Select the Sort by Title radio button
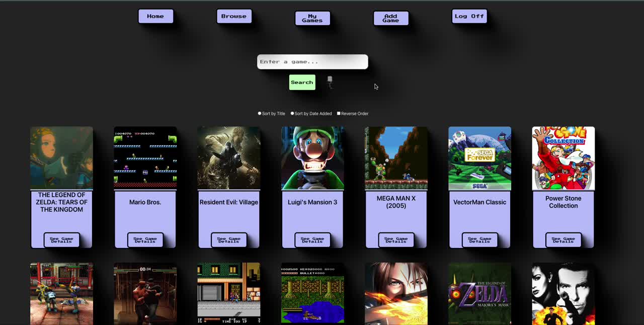Image resolution: width=644 pixels, height=325 pixels. click(x=260, y=113)
